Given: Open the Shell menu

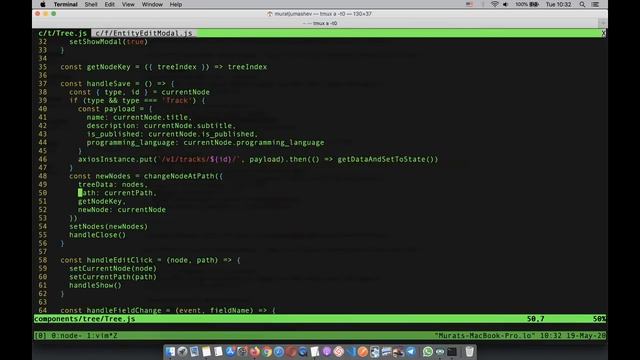Looking at the screenshot, I should (91, 4).
